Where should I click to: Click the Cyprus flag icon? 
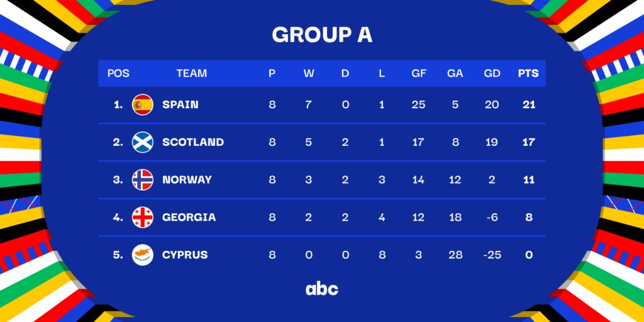point(143,255)
